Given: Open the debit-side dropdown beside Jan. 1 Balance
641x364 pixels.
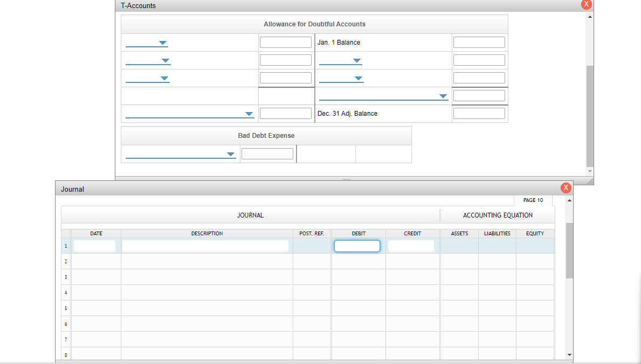Looking at the screenshot, I should click(147, 43).
